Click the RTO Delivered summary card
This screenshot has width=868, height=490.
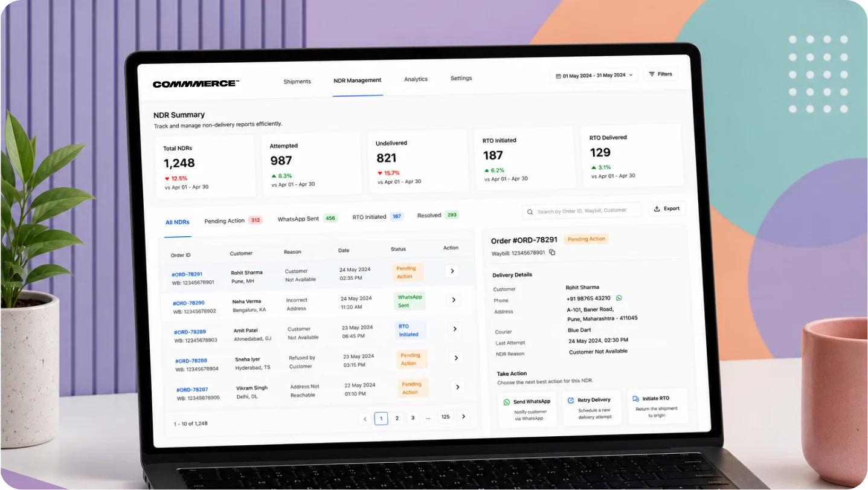[x=632, y=155]
